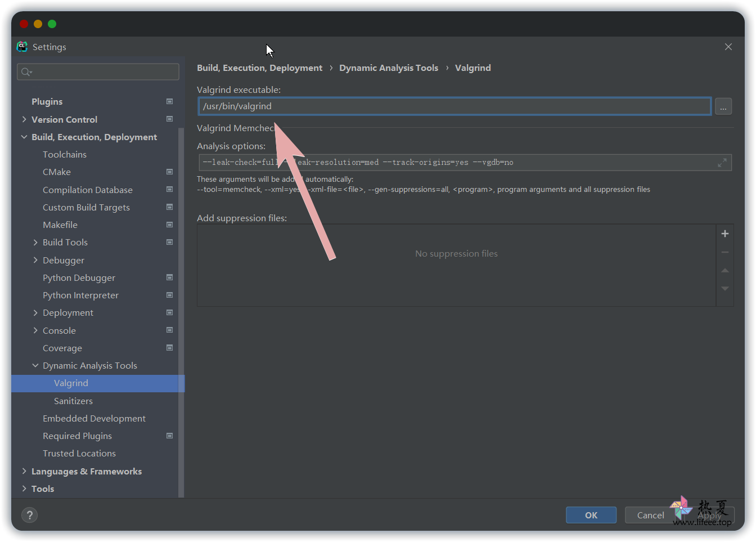This screenshot has height=542, width=756.
Task: Open the help question mark button
Action: 30,515
